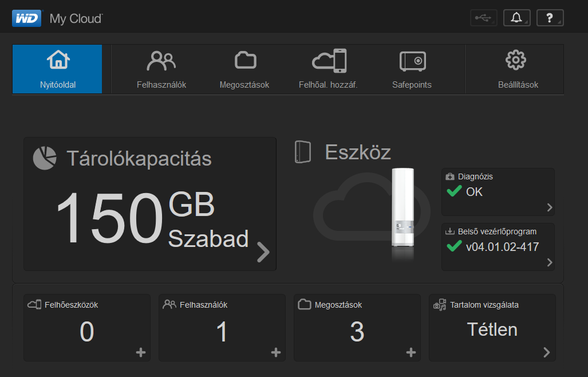Click the Tartalom vizsgálata media icon
The image size is (588, 377).
[440, 305]
